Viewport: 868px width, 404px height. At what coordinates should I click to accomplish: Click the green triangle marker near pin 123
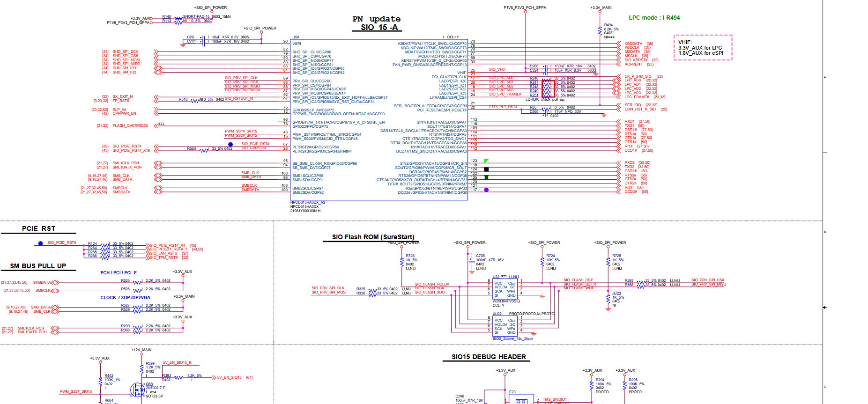(x=486, y=161)
